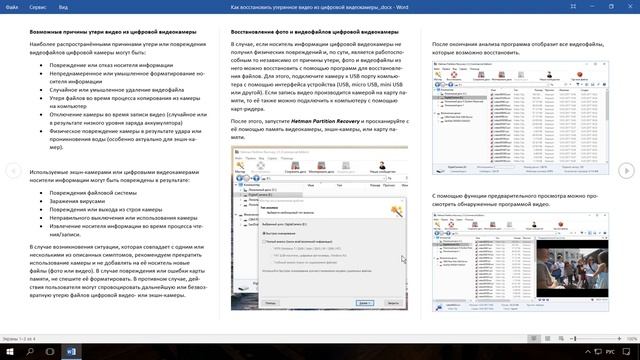Open the Windows Start menu
The image size is (640, 360).
click(10, 351)
